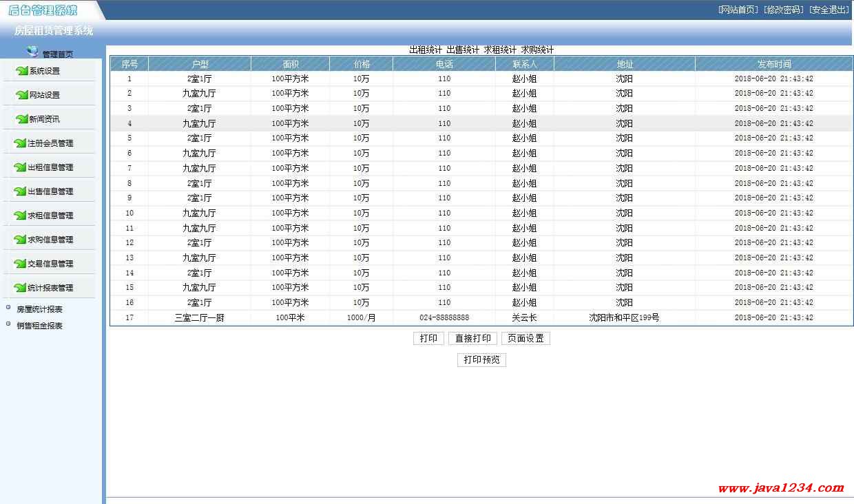854x504 pixels.
Task: Switch to the 求购统计 statistics tab
Action: [x=537, y=50]
